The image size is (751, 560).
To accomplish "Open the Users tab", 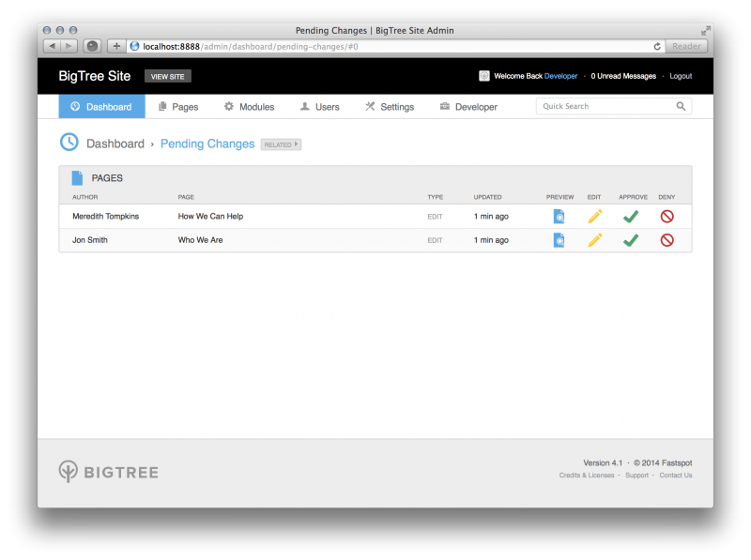I will click(320, 107).
